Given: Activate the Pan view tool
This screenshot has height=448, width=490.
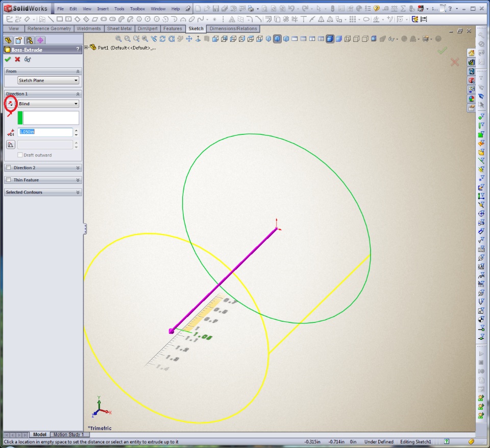Looking at the screenshot, I should tap(189, 39).
